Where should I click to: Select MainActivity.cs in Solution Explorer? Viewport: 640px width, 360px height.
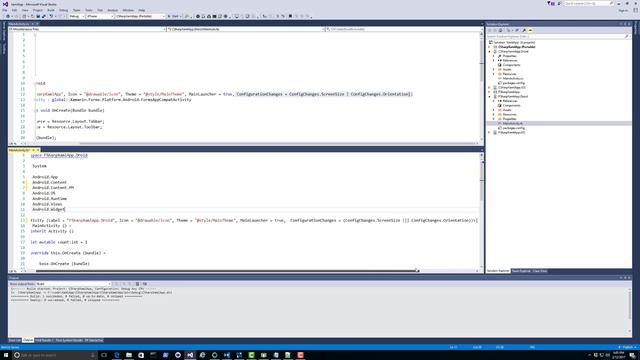[513, 78]
